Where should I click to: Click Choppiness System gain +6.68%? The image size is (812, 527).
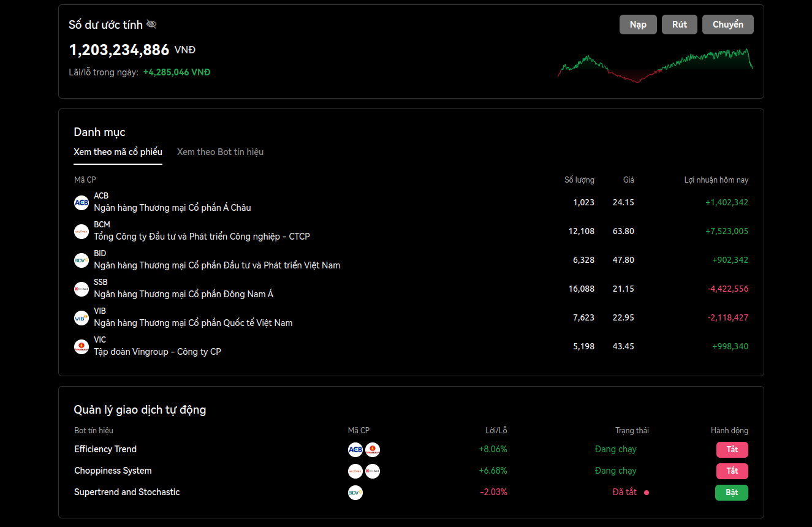pos(493,471)
